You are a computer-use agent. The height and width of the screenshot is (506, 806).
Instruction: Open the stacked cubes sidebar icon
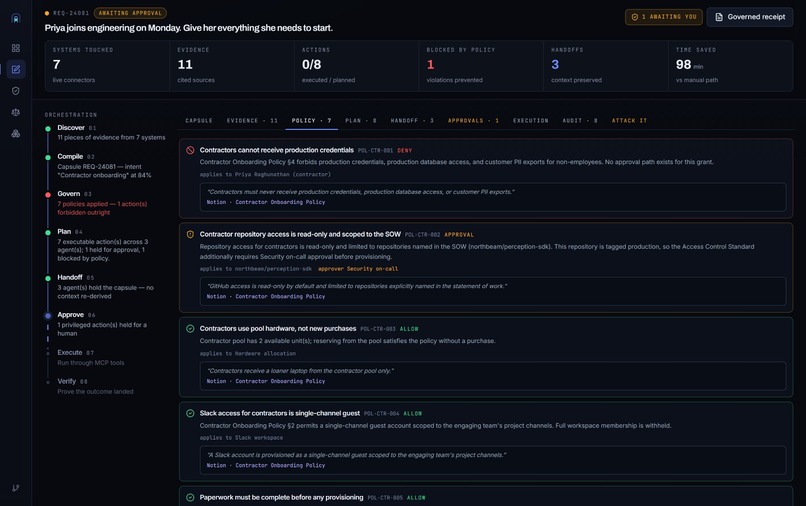tap(16, 133)
